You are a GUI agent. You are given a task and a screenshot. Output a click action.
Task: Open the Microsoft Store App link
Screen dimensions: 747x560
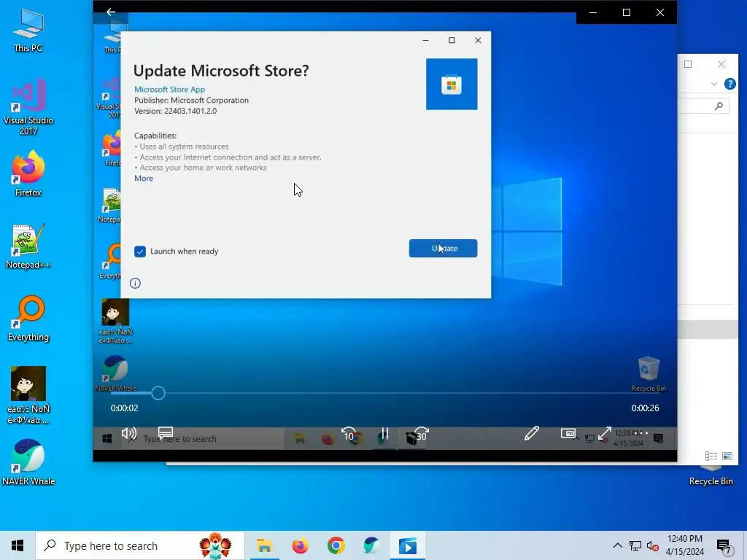(169, 89)
